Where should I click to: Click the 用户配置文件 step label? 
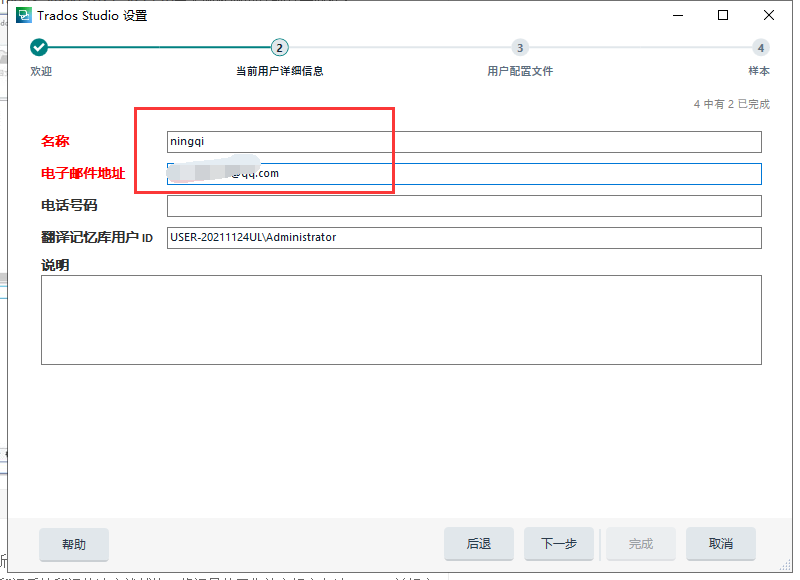pos(520,71)
